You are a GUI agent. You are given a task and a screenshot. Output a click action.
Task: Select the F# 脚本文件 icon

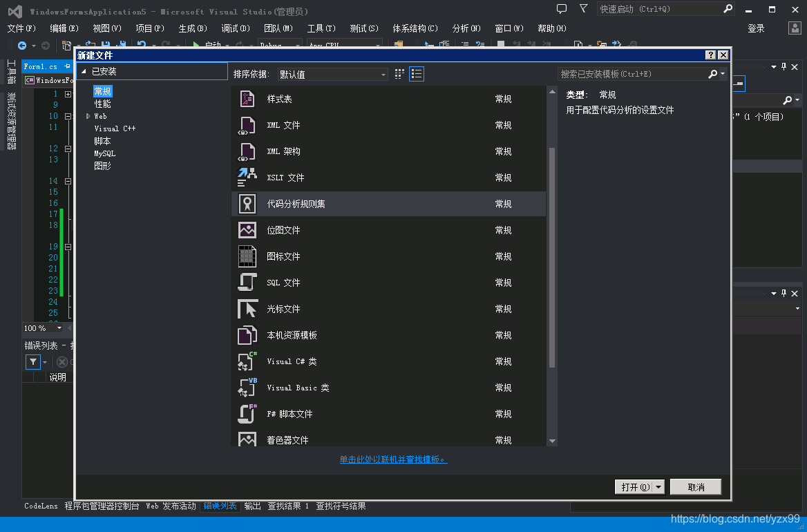tap(247, 414)
